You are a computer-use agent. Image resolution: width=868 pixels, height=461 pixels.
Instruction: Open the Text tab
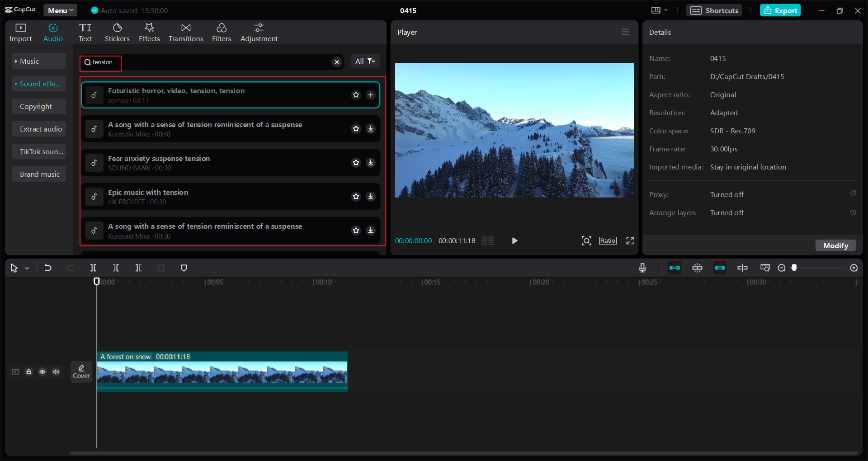point(85,33)
